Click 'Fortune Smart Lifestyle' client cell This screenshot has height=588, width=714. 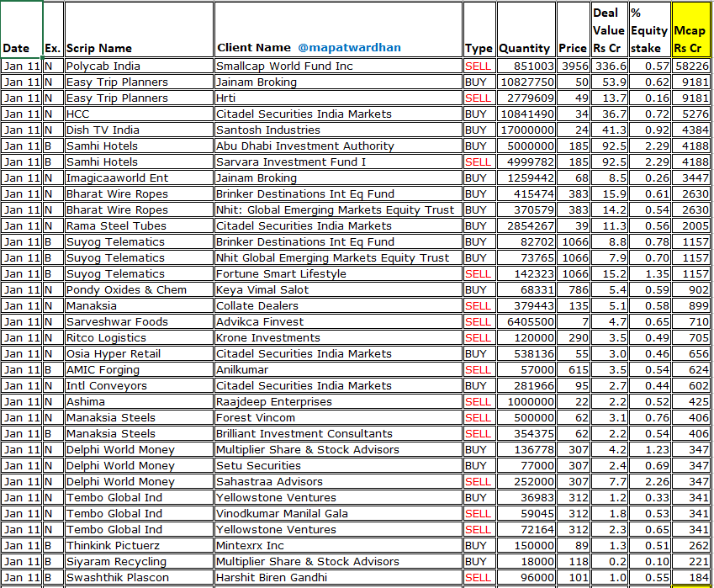point(338,273)
